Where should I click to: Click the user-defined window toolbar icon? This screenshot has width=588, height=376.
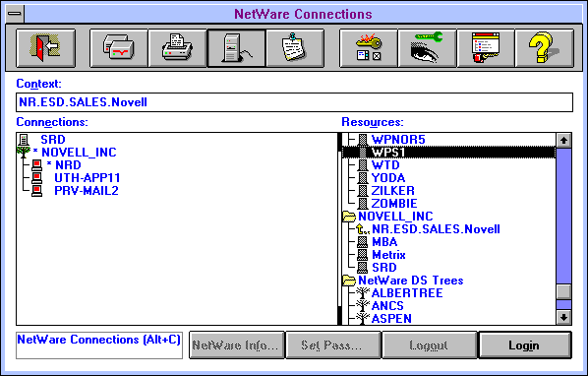486,48
